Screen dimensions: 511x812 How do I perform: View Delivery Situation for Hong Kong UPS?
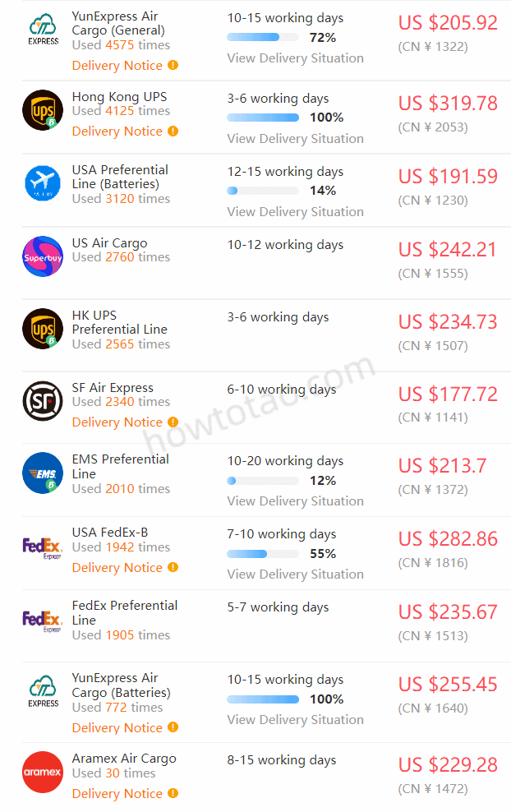coord(295,139)
